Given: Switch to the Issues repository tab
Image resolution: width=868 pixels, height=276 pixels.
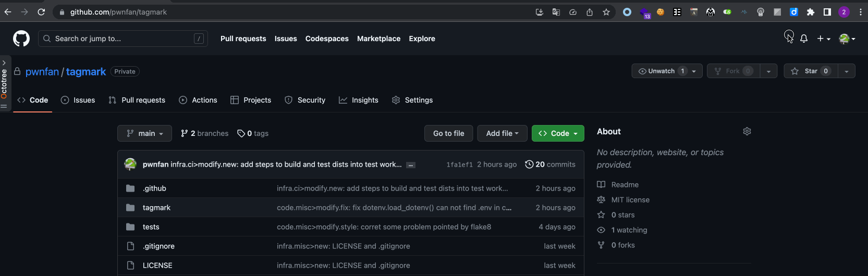Looking at the screenshot, I should 78,100.
